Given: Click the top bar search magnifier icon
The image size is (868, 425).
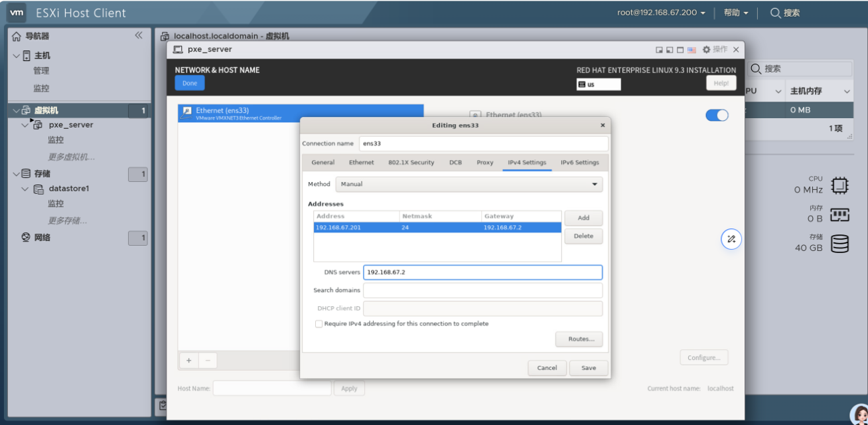Looking at the screenshot, I should coord(776,13).
